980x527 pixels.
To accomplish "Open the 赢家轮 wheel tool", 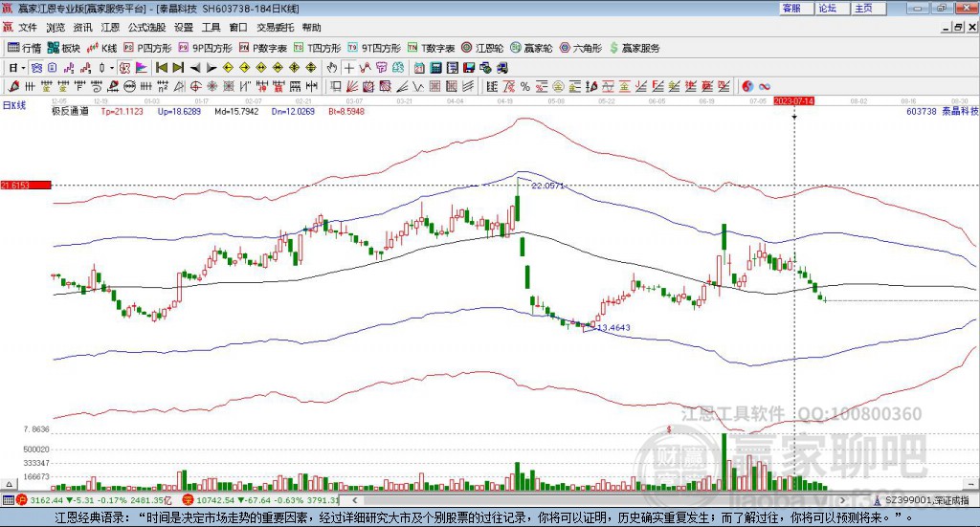I will pyautogui.click(x=531, y=48).
